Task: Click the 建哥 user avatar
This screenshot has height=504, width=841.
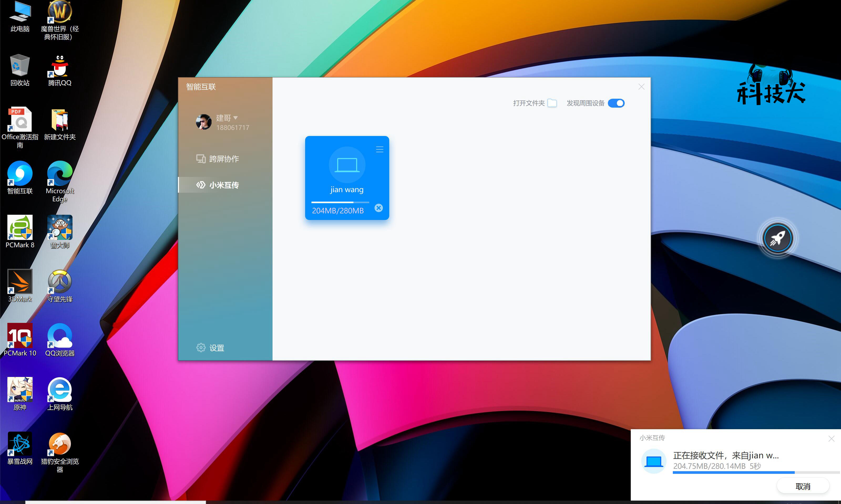Action: point(204,122)
